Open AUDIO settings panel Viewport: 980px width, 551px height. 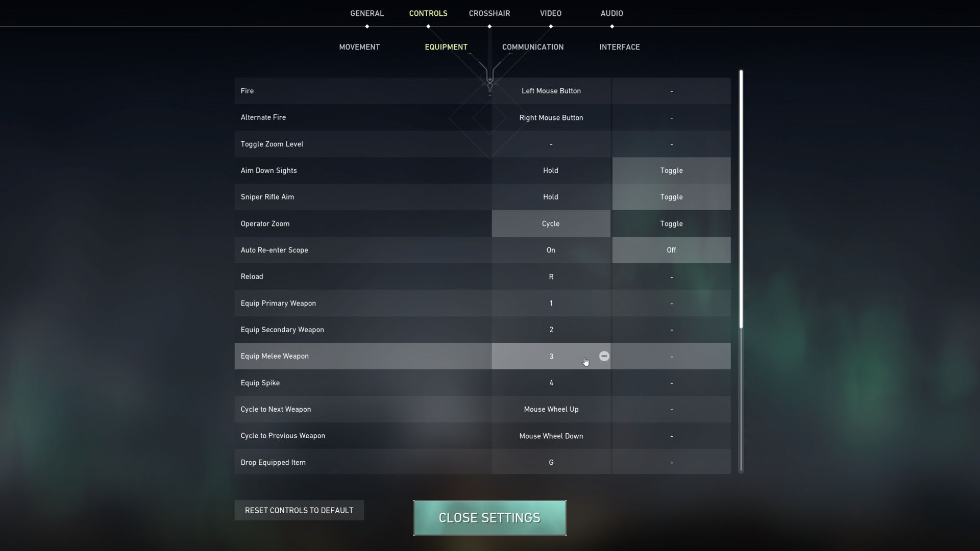pyautogui.click(x=610, y=13)
